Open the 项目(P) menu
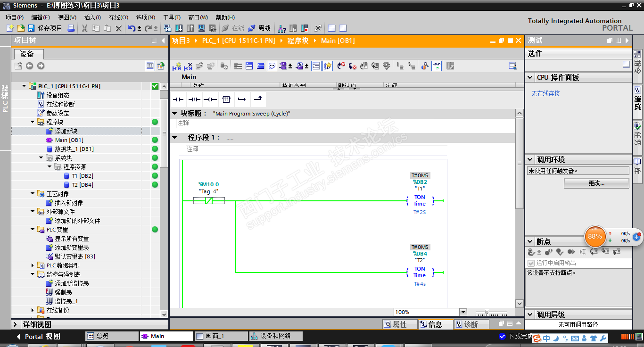 coord(14,17)
